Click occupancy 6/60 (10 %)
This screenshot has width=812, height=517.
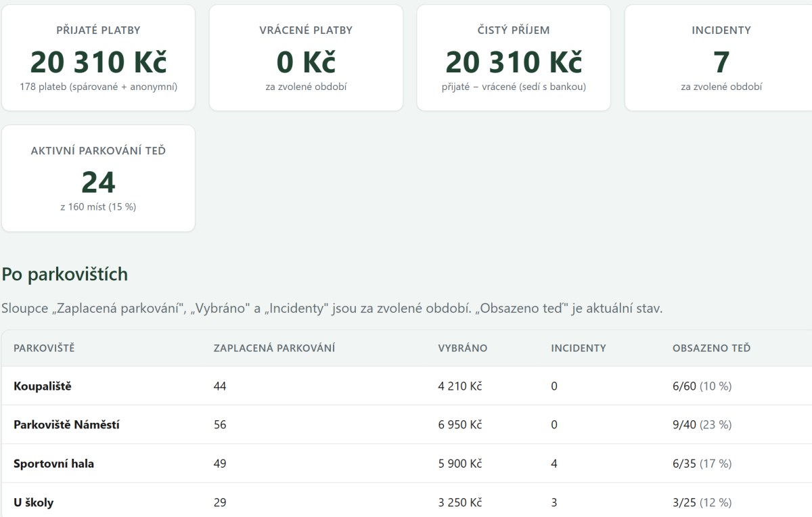(x=702, y=386)
